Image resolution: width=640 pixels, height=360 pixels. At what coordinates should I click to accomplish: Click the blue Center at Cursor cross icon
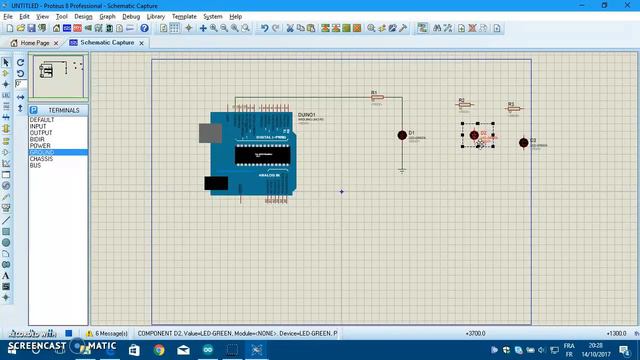tap(203, 28)
